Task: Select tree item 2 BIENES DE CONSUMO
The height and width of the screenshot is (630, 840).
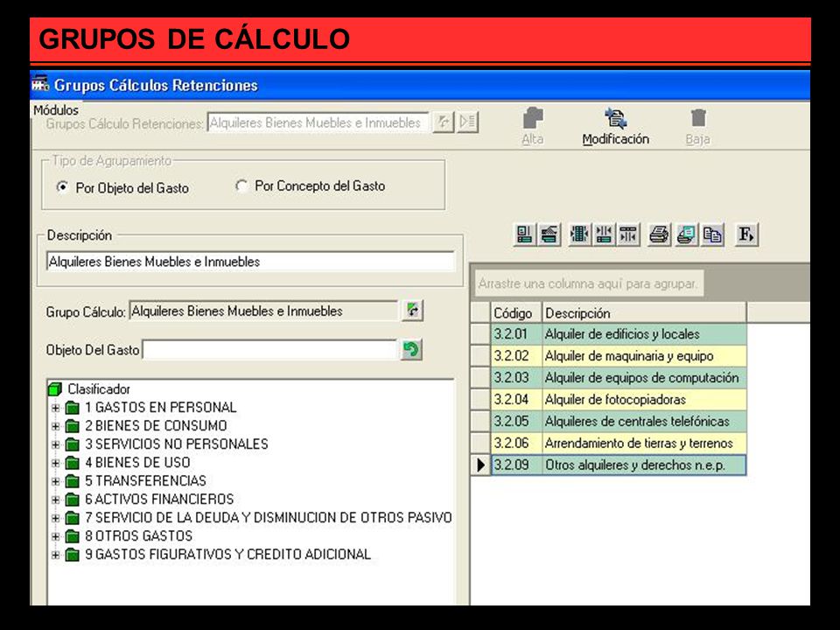Action: coord(156,426)
